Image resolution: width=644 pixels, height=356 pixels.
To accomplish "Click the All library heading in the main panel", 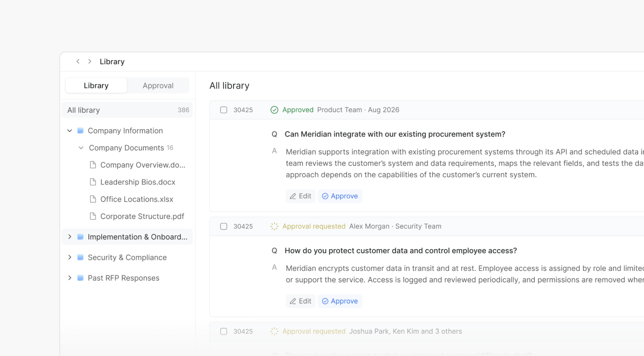I will coord(230,86).
